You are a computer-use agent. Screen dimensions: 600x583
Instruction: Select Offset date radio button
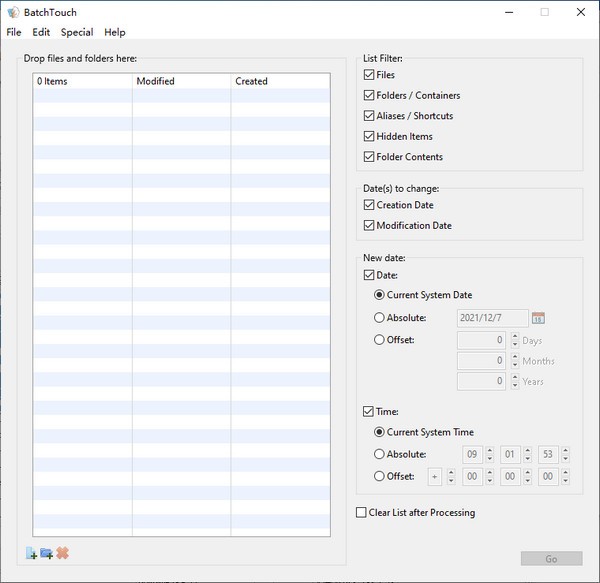[x=379, y=340]
